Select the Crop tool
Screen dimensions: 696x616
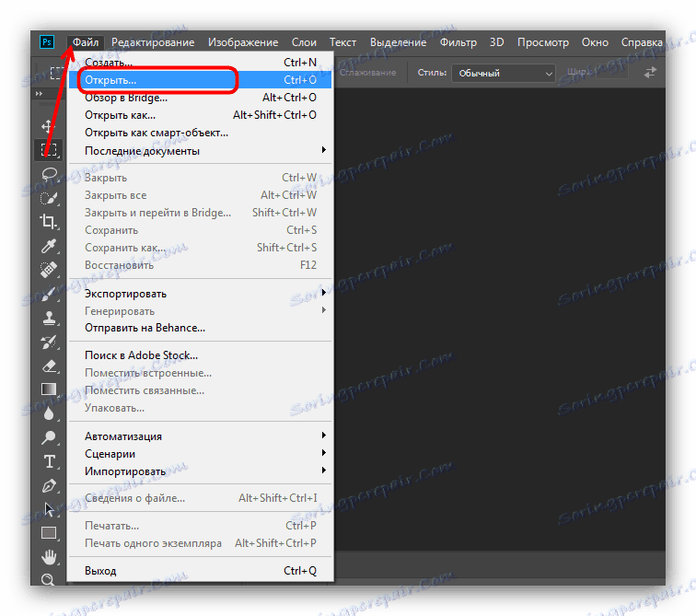click(49, 221)
